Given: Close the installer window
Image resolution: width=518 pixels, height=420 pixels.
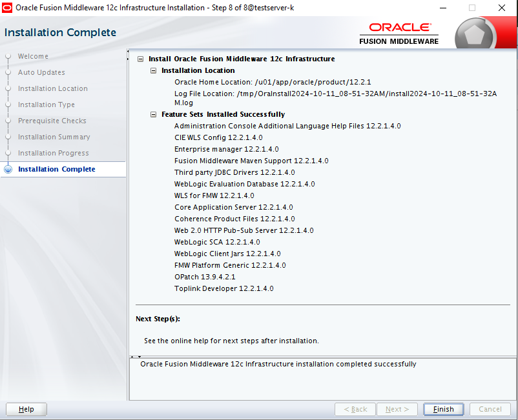Looking at the screenshot, I should tap(502, 8).
